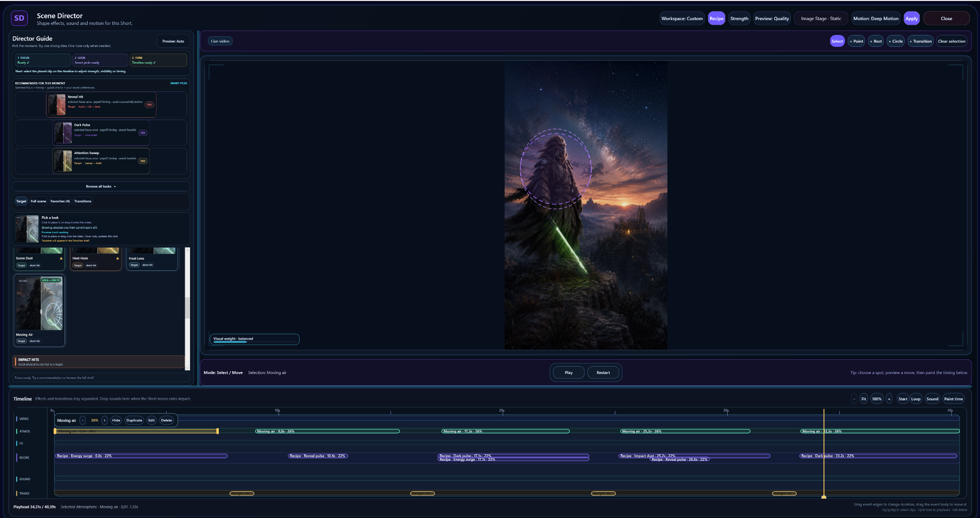Duplicate the Moving air clip
Image resolution: width=980 pixels, height=518 pixels.
(x=134, y=420)
